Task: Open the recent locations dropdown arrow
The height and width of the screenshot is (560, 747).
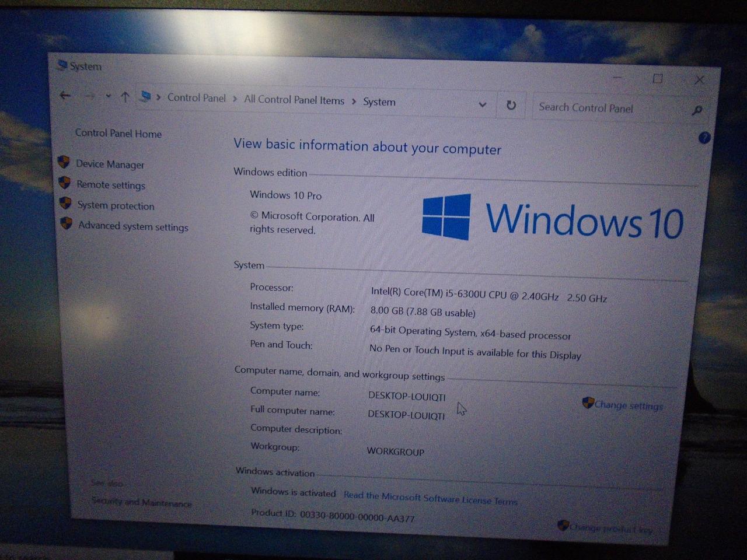Action: pyautogui.click(x=108, y=96)
